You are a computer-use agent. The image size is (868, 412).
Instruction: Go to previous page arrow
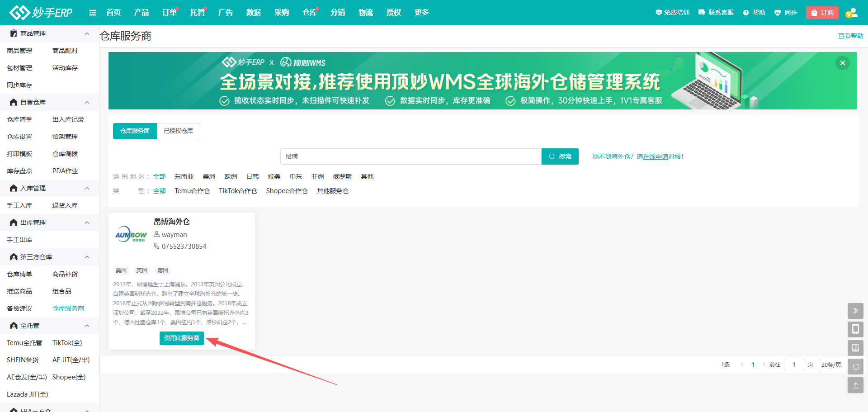(x=742, y=365)
